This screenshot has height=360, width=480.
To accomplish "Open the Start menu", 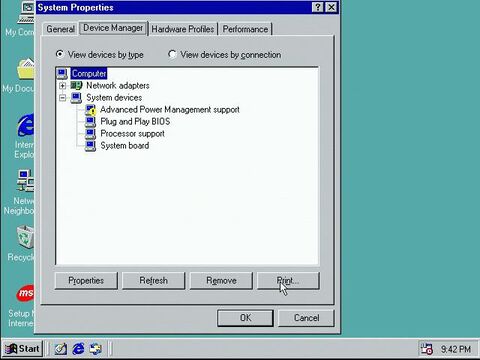I will (x=23, y=349).
